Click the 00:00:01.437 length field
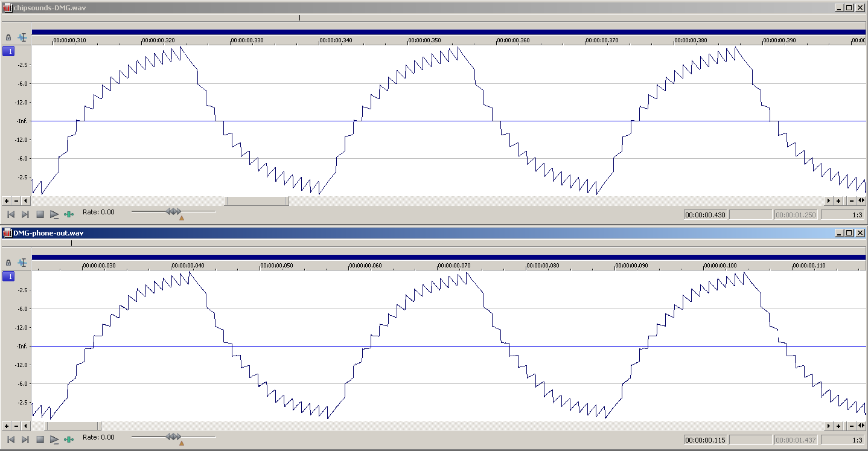 796,440
